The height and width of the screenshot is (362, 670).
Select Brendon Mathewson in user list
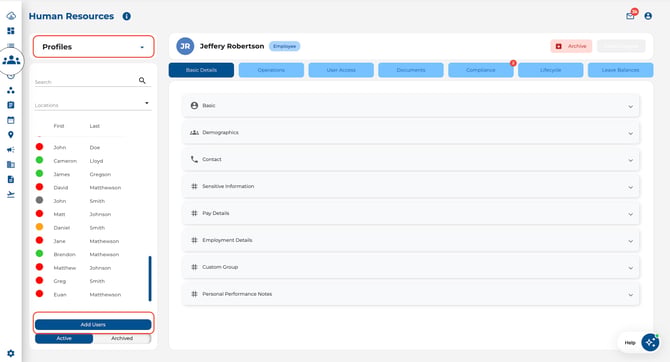click(x=81, y=254)
